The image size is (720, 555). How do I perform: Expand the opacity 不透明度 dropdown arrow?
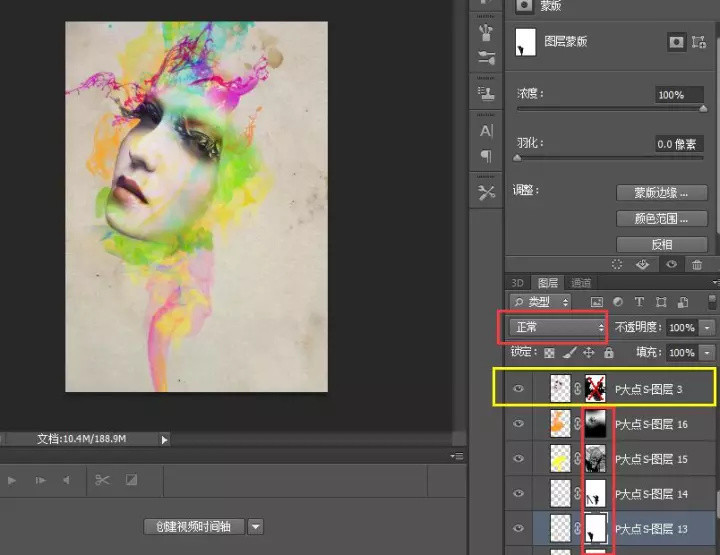(708, 328)
